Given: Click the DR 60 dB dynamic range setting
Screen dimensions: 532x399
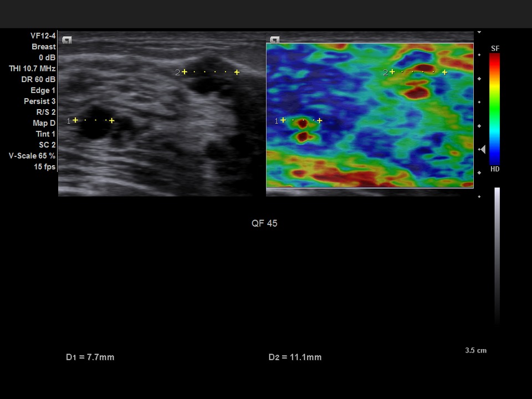Looking at the screenshot, I should [38, 79].
